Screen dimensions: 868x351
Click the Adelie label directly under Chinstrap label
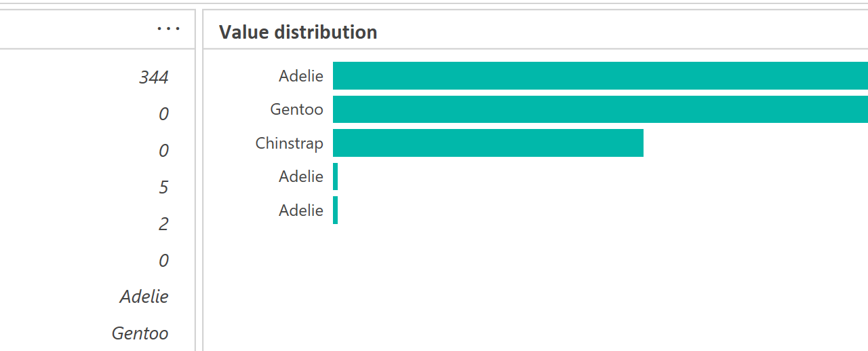(300, 177)
